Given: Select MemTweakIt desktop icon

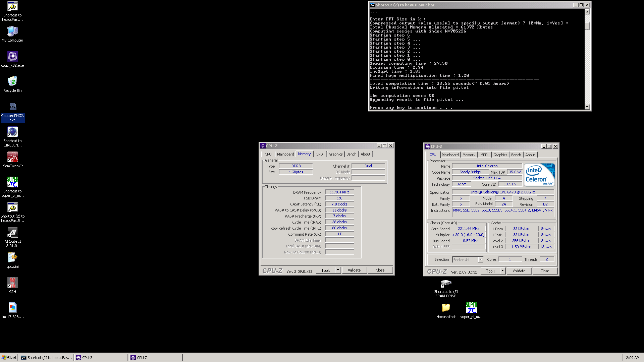Looking at the screenshot, I should (12, 160).
